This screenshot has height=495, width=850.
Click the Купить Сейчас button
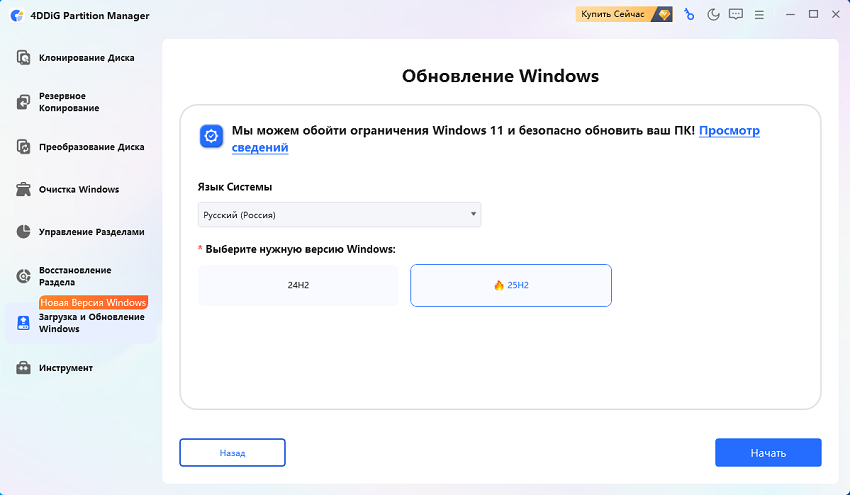click(624, 14)
